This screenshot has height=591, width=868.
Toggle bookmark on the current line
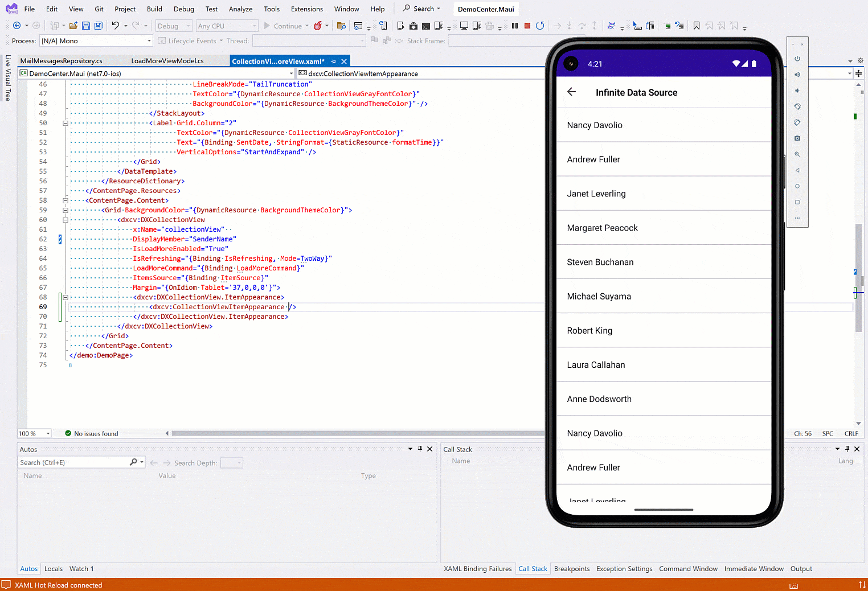696,26
